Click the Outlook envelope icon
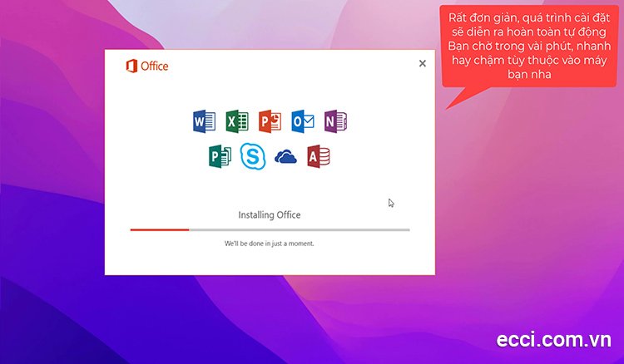This screenshot has width=624, height=364. (x=303, y=121)
